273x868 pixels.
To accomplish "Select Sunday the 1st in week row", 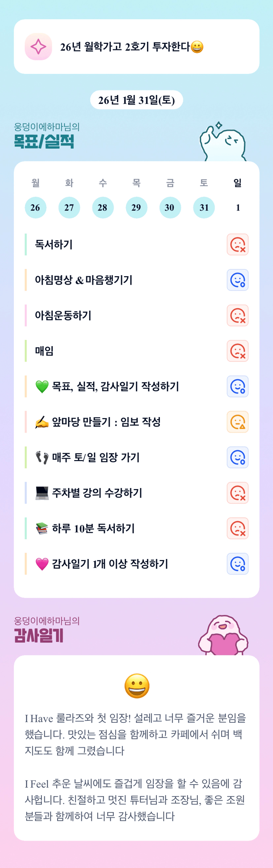I will pos(238,208).
